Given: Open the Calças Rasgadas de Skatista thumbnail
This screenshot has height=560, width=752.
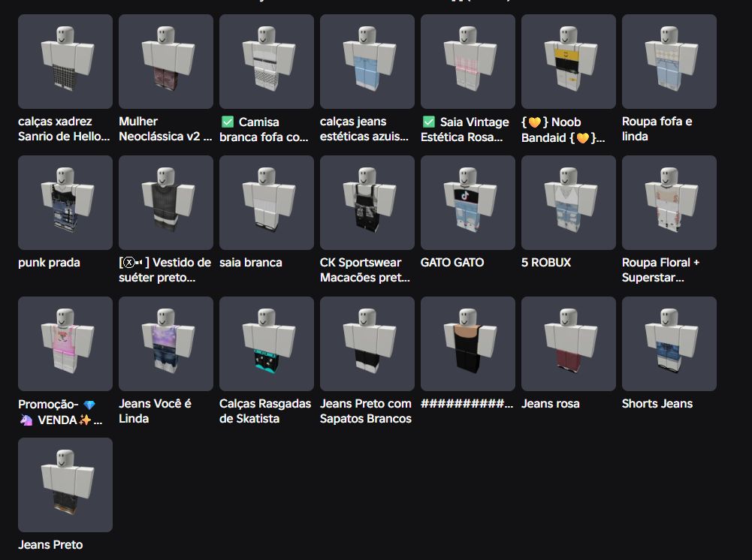Looking at the screenshot, I should click(267, 344).
